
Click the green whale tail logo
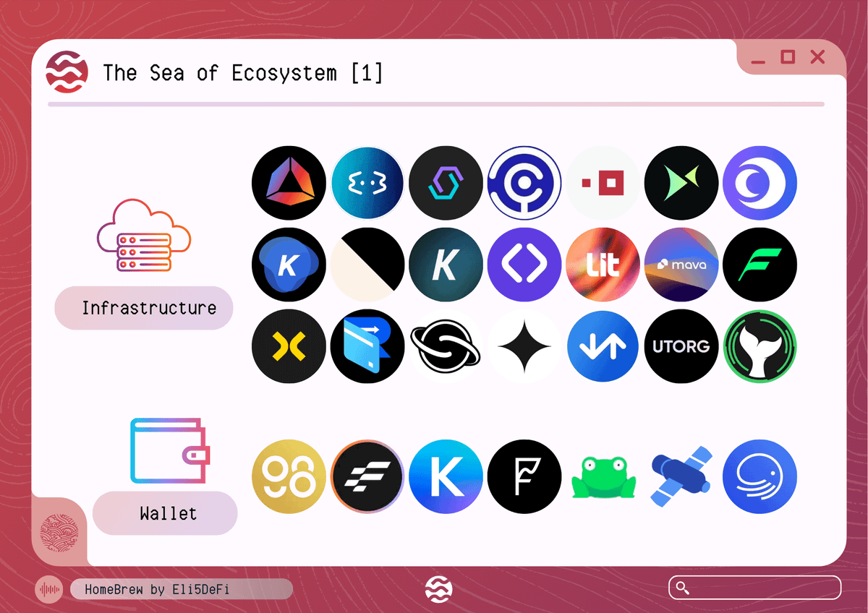point(759,346)
